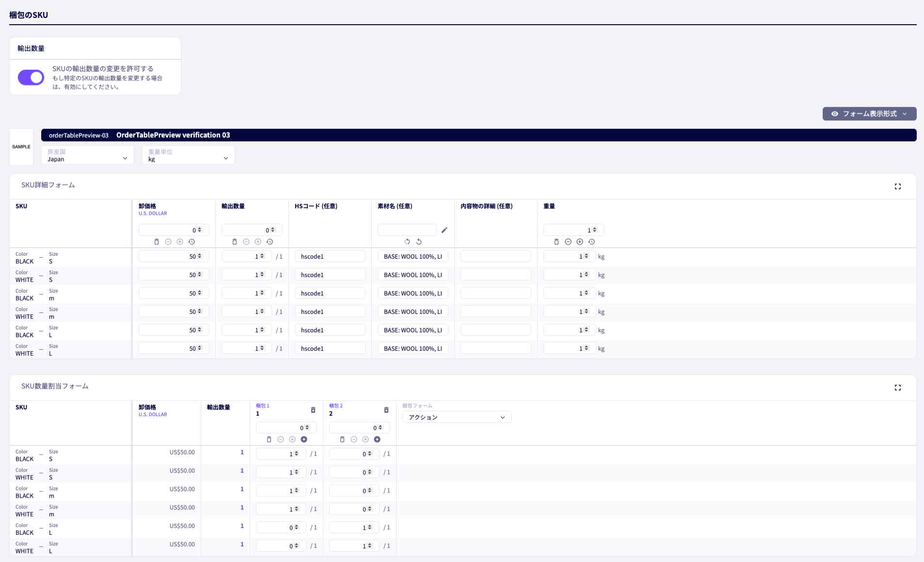The image size is (924, 562).
Task: Click the フォーム表示形式 button
Action: 869,114
